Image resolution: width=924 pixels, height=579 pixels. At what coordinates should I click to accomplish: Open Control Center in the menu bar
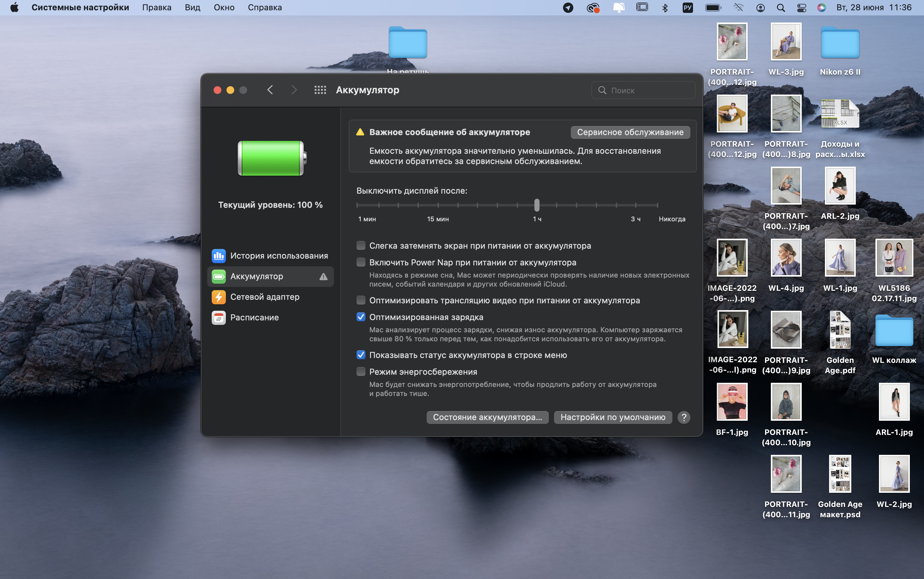[x=801, y=8]
